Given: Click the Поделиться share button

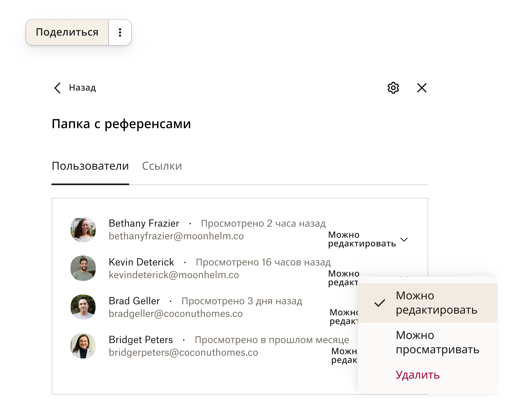Looking at the screenshot, I should [x=67, y=32].
